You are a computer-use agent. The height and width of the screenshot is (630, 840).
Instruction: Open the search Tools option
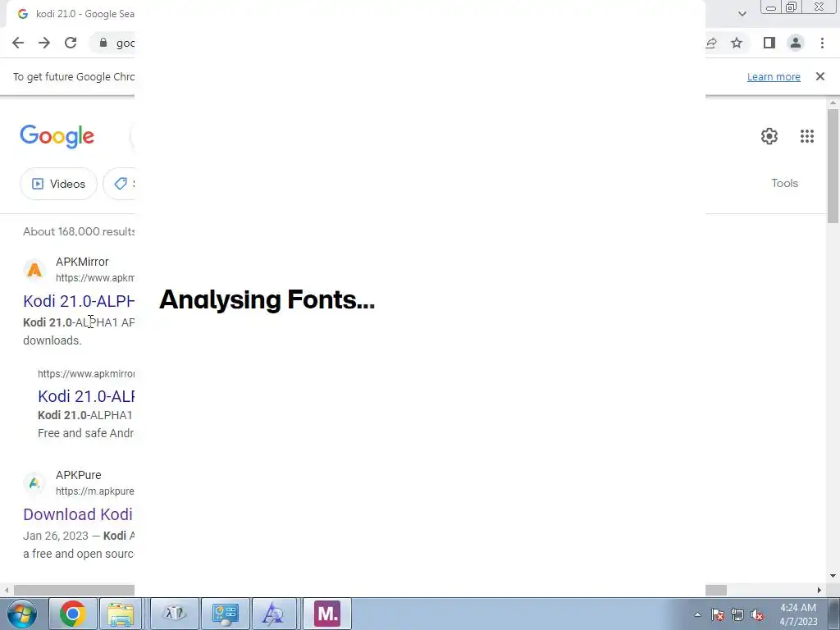click(785, 183)
